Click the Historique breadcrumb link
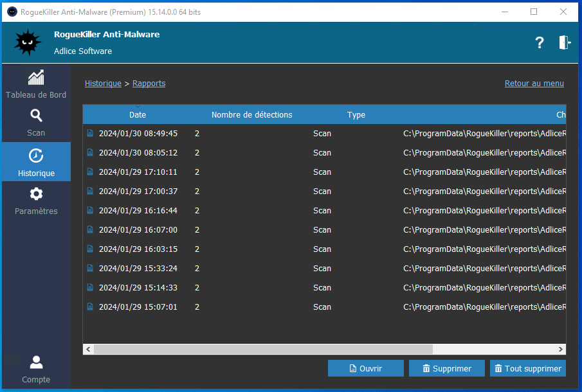 pos(103,84)
